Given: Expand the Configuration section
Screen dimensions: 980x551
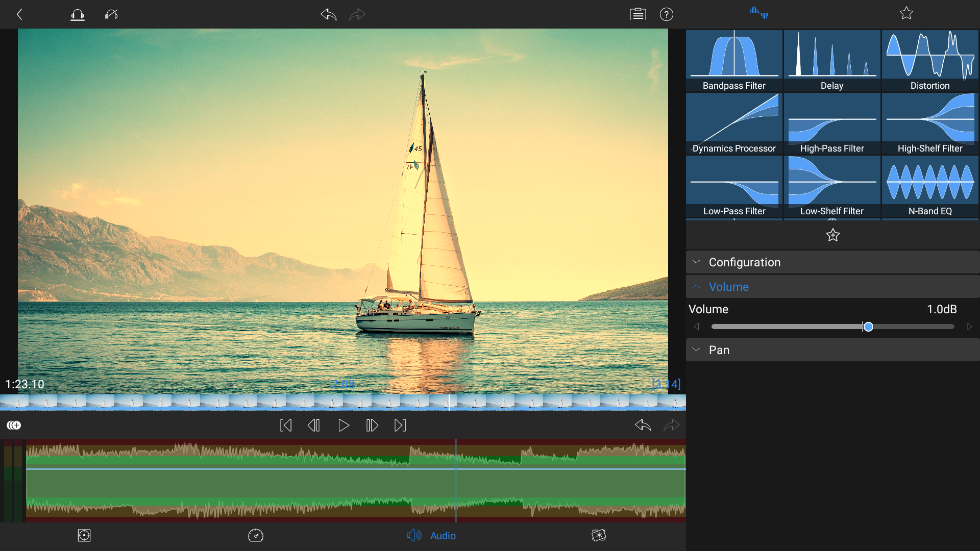Looking at the screenshot, I should (745, 262).
